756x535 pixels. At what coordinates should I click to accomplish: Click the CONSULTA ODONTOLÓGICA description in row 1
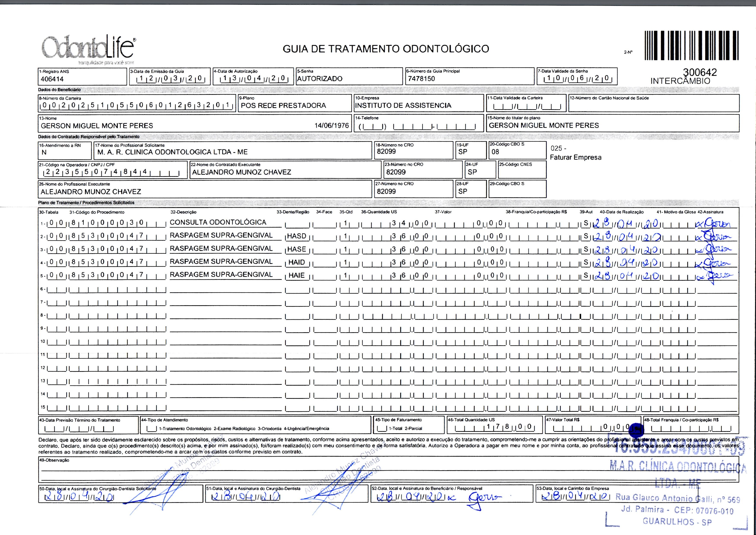pyautogui.click(x=218, y=222)
